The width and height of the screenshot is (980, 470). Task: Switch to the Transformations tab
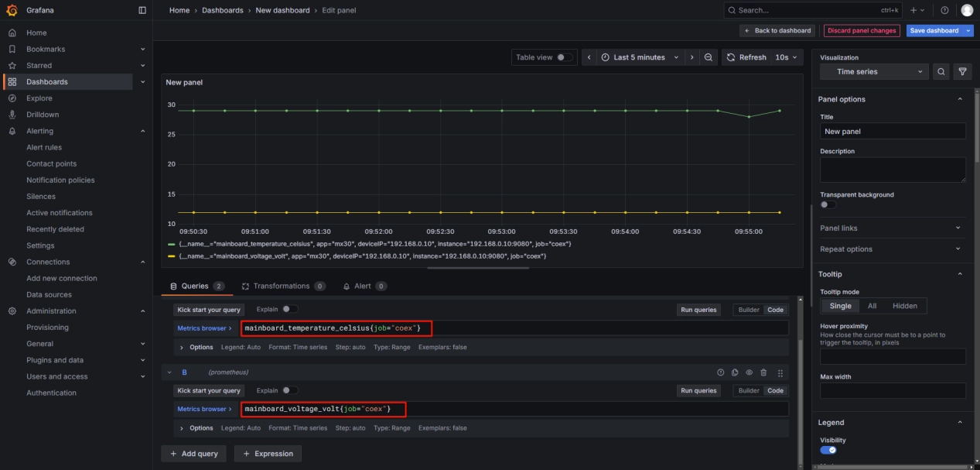282,286
